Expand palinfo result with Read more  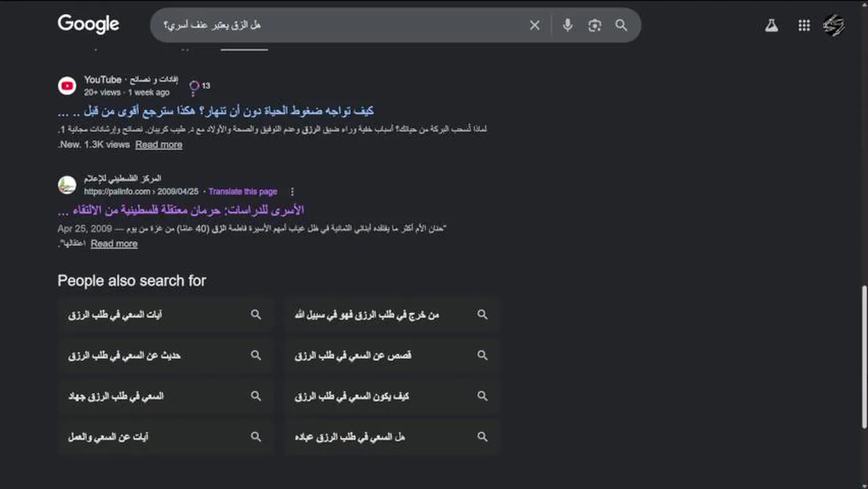114,244
